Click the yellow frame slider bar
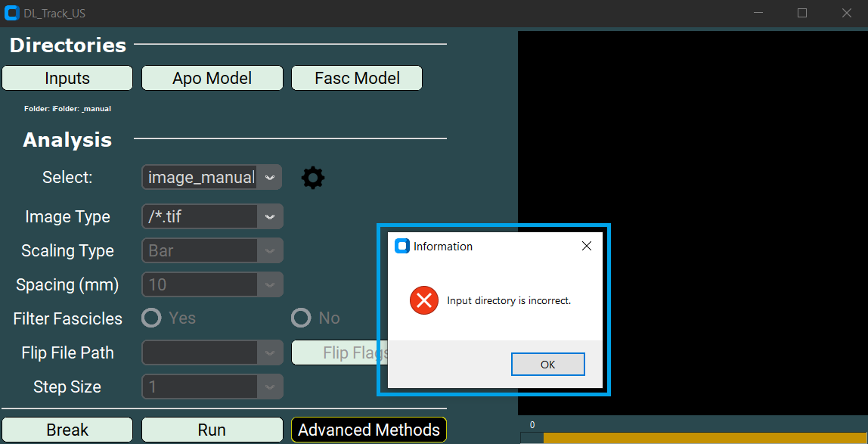The height and width of the screenshot is (444, 868). 703,437
